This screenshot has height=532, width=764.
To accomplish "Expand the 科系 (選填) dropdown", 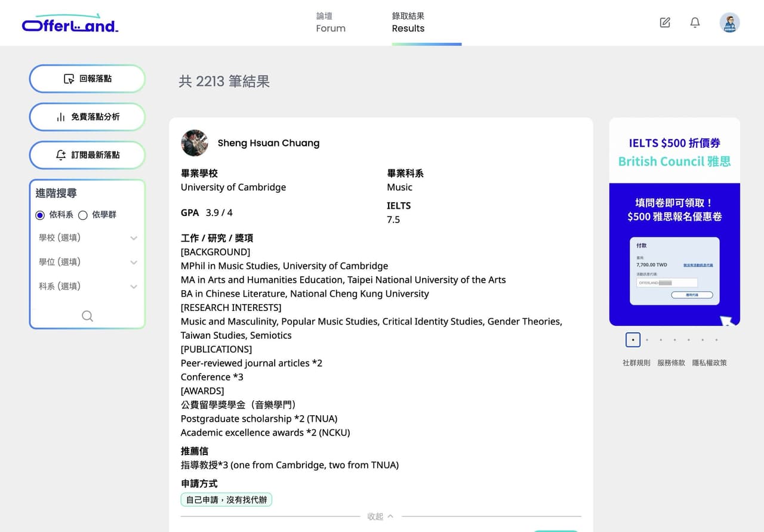I will tap(87, 287).
